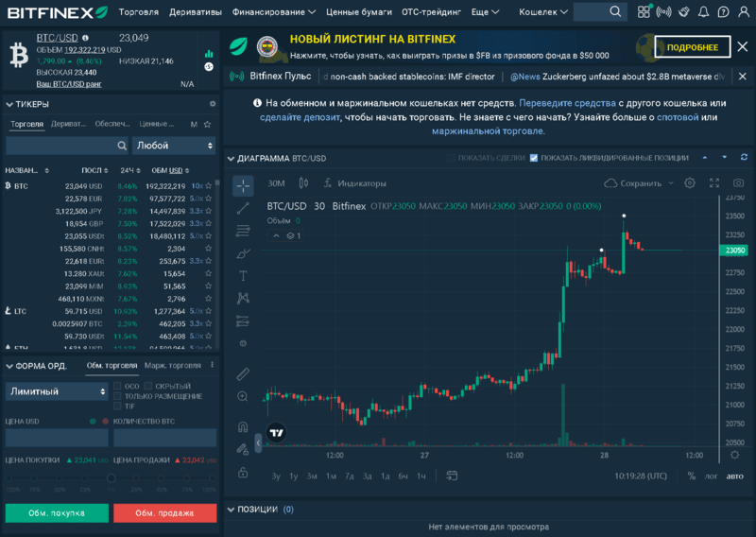Open the search magnifier in header
Screen dimensions: 756x537
pos(615,11)
